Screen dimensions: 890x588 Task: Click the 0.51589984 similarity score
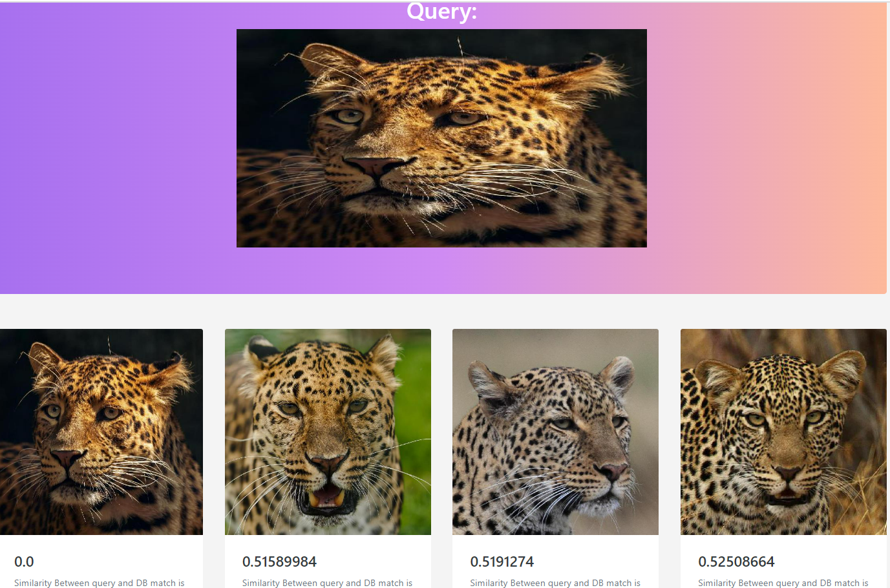[x=279, y=562]
